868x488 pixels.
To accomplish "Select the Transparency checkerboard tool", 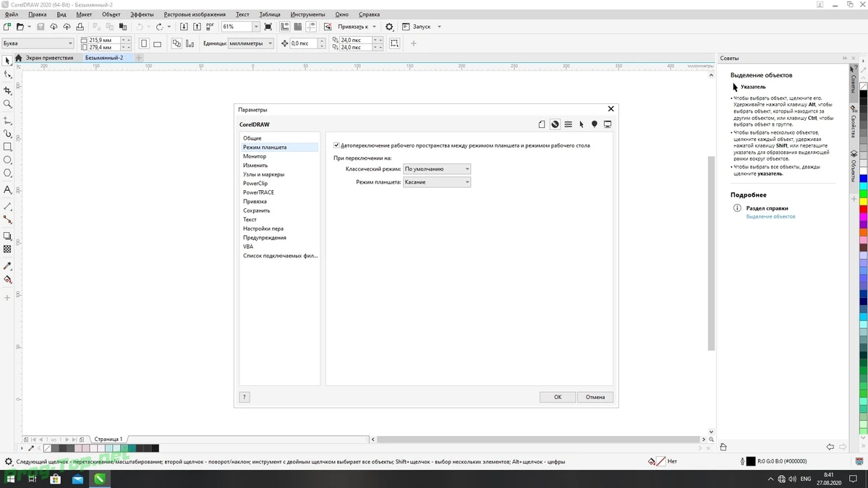I will coord(7,249).
